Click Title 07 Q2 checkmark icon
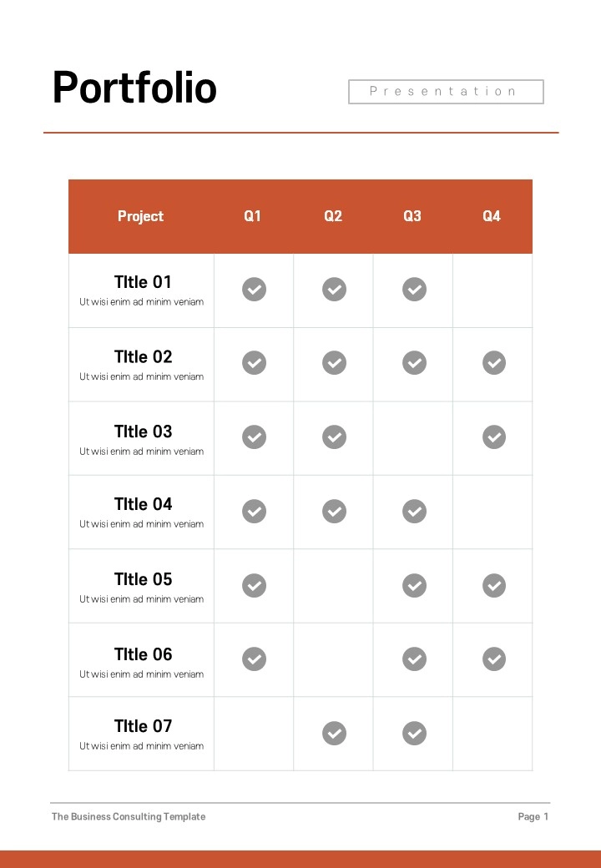 point(334,733)
